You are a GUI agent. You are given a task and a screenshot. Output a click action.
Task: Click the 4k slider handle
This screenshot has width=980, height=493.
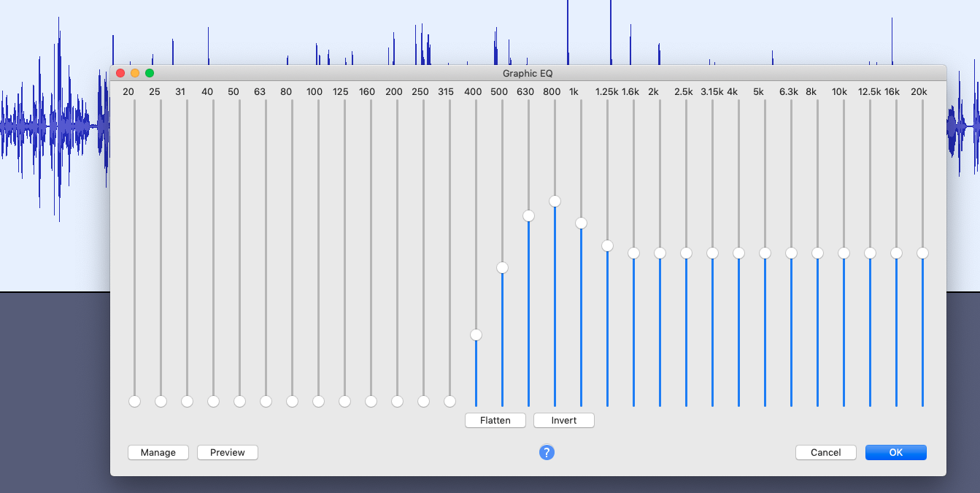click(x=738, y=253)
